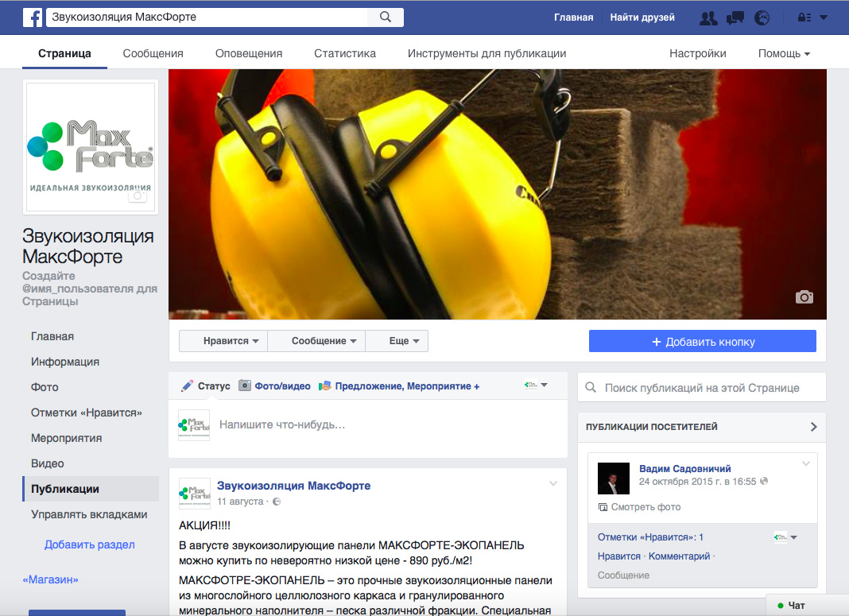
Task: Click the MaxForte page profile picture
Action: tap(90, 147)
